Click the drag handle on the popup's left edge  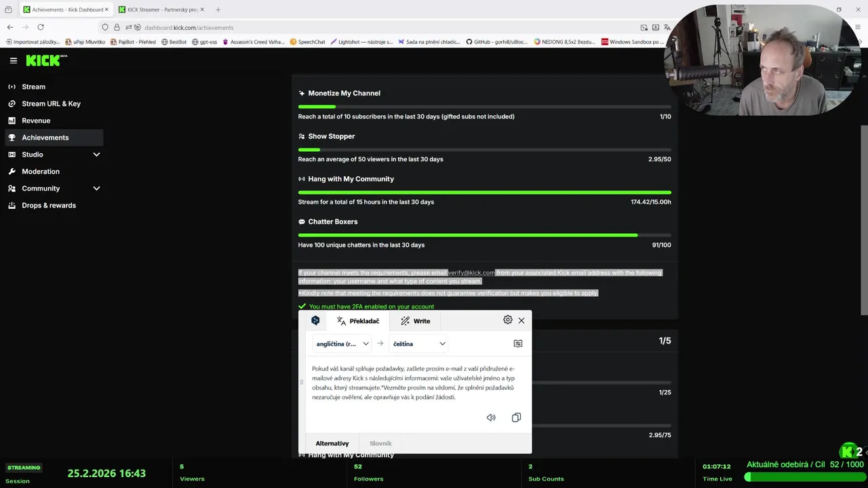(302, 382)
